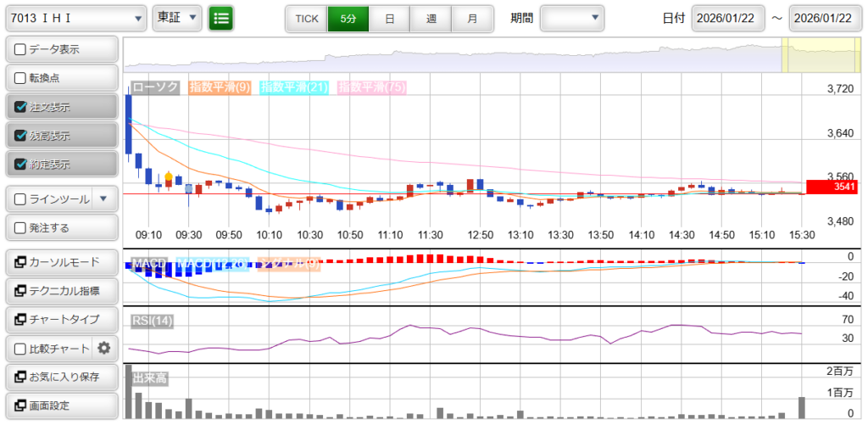Toggle the 転換点 checkbox
This screenshot has width=868, height=425.
(21, 78)
